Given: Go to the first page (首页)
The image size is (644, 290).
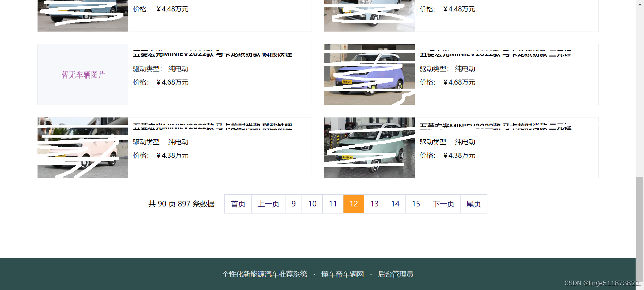Looking at the screenshot, I should click(x=238, y=204).
